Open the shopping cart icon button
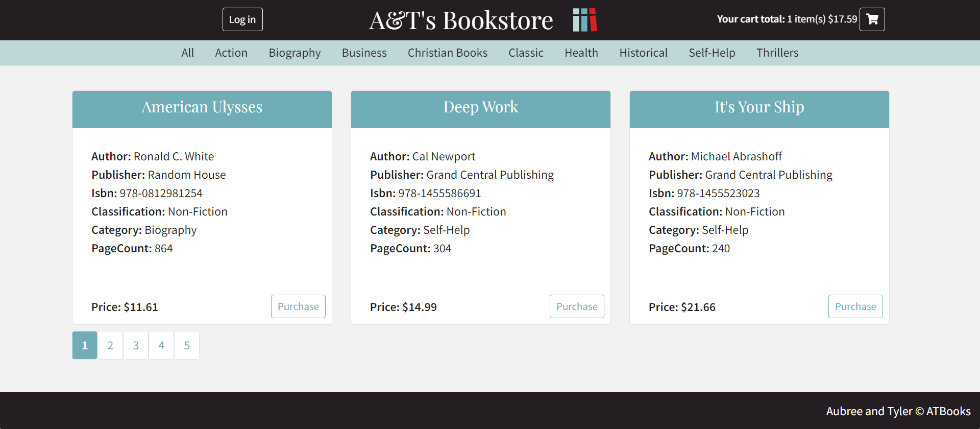 pyautogui.click(x=872, y=19)
